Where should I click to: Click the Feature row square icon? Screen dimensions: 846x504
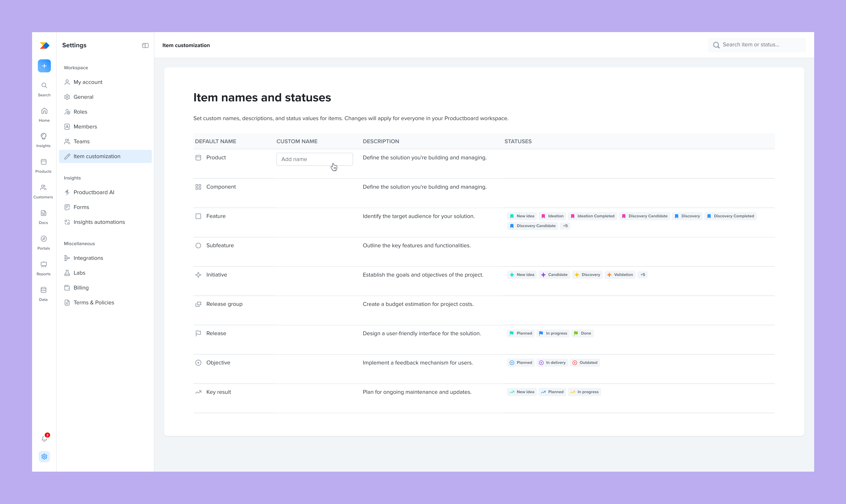[x=198, y=216]
